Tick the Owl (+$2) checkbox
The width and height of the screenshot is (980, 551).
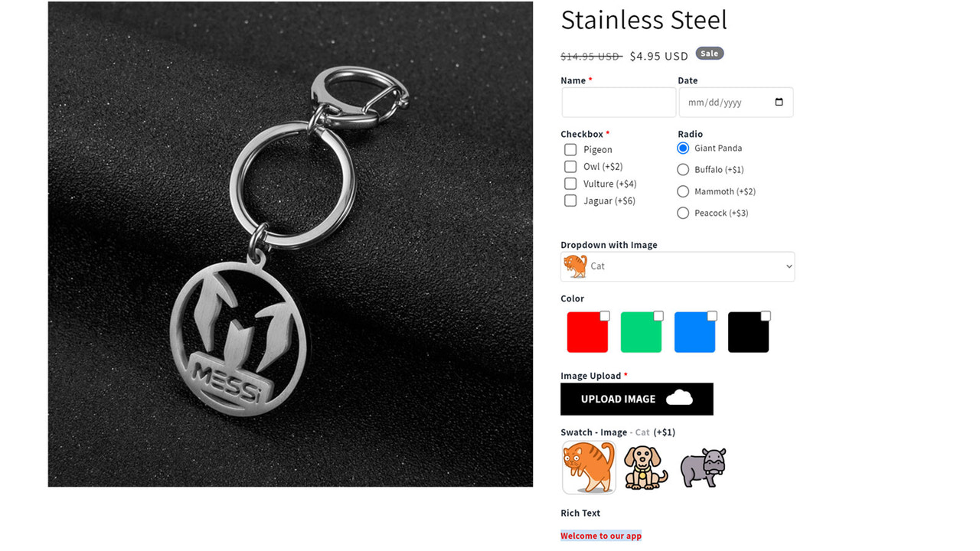click(x=570, y=167)
